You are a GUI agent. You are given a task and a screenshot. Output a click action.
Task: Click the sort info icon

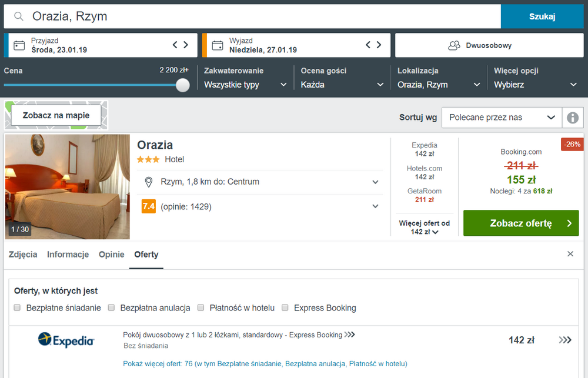point(573,118)
